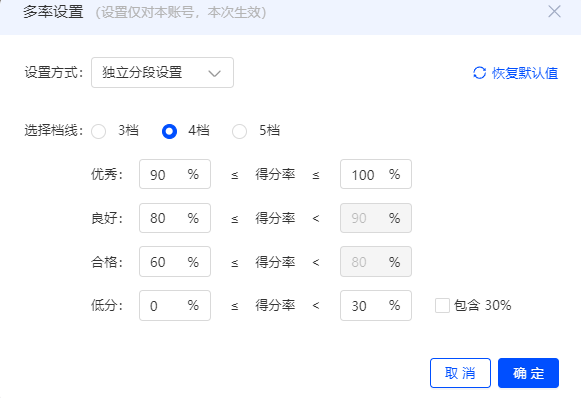This screenshot has width=581, height=398.
Task: Select the 5档 radio button
Action: click(x=239, y=131)
